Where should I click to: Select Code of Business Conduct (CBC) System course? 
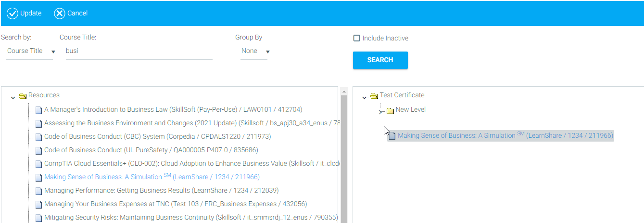click(x=157, y=136)
